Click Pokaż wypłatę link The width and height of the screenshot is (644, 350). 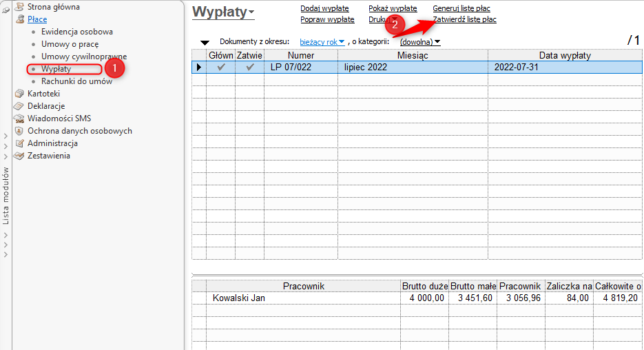click(x=393, y=8)
